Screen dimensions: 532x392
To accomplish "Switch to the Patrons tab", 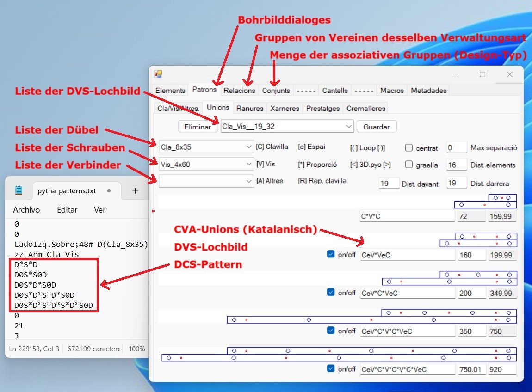I will click(204, 90).
